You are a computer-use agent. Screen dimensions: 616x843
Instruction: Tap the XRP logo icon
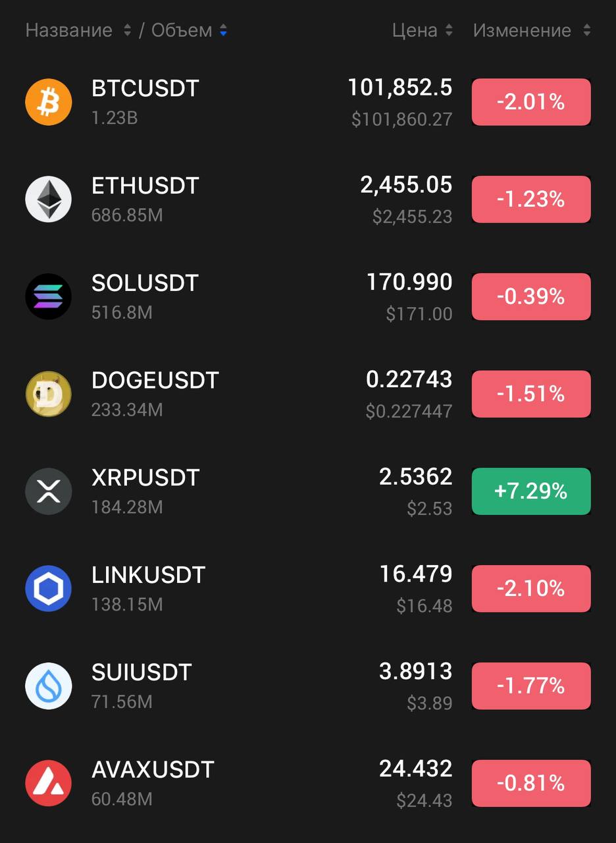(x=48, y=491)
